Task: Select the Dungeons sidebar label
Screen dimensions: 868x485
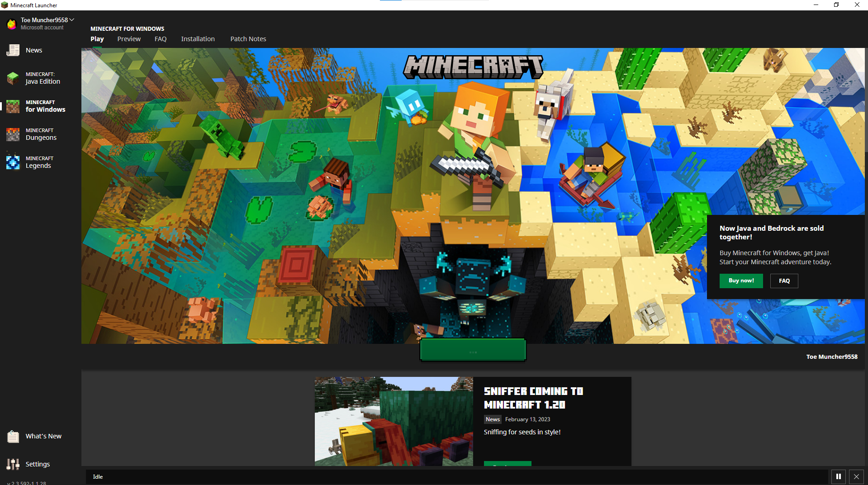Action: (41, 138)
